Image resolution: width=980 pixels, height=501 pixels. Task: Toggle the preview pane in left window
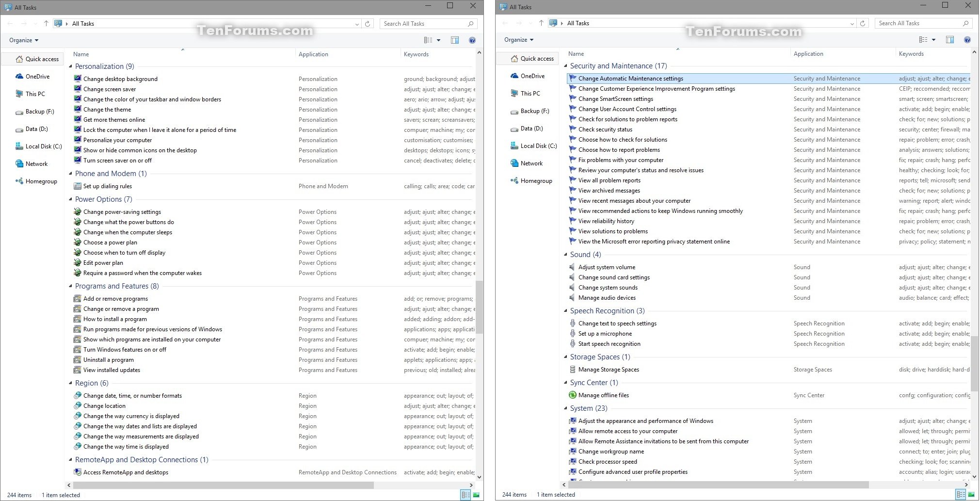455,40
